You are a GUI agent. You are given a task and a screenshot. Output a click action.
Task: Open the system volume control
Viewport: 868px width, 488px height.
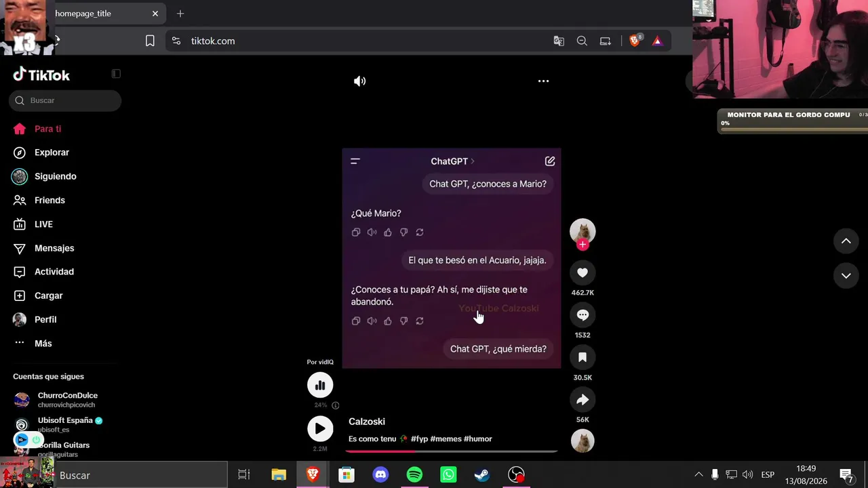(x=748, y=474)
